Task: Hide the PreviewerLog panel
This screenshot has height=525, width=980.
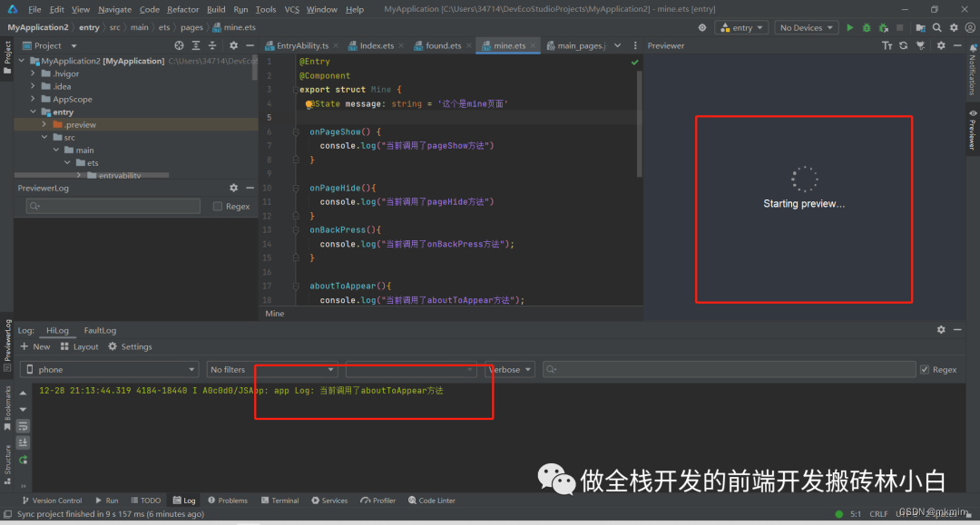Action: 250,188
